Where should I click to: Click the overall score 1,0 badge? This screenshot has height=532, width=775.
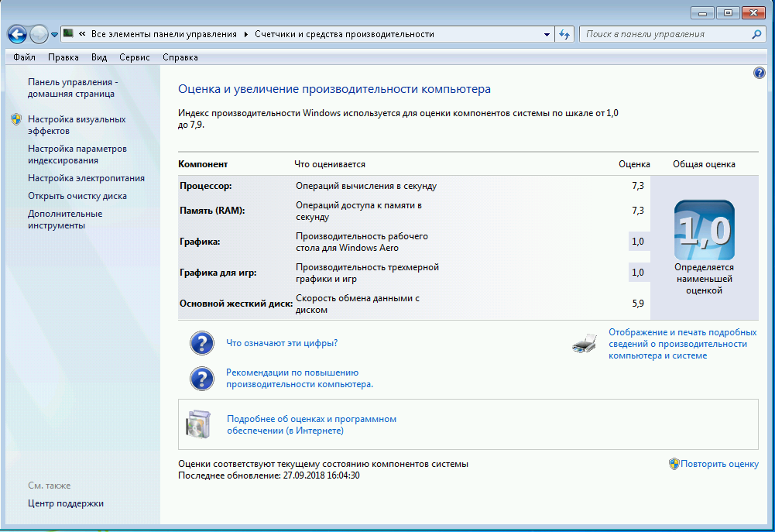point(705,230)
